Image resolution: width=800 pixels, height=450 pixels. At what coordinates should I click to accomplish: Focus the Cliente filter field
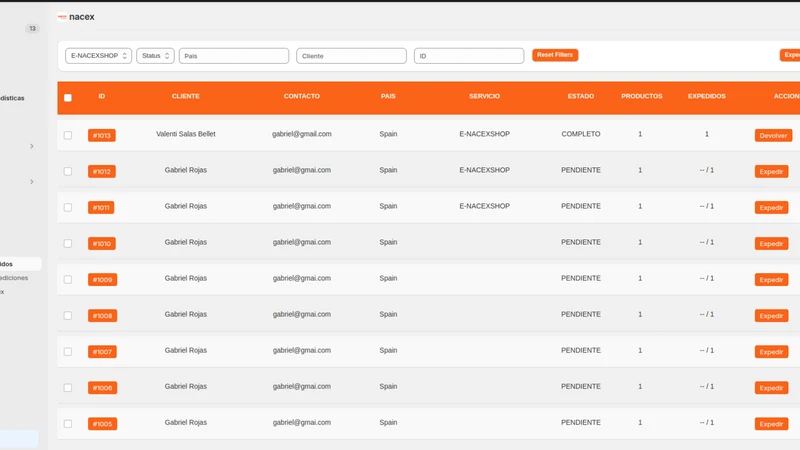click(352, 56)
